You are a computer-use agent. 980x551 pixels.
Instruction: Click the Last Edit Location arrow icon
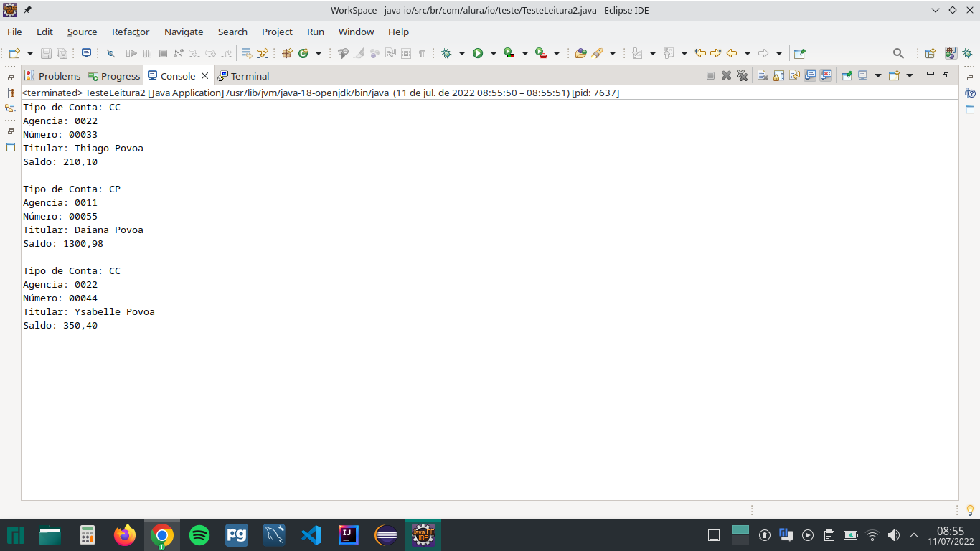pos(700,53)
